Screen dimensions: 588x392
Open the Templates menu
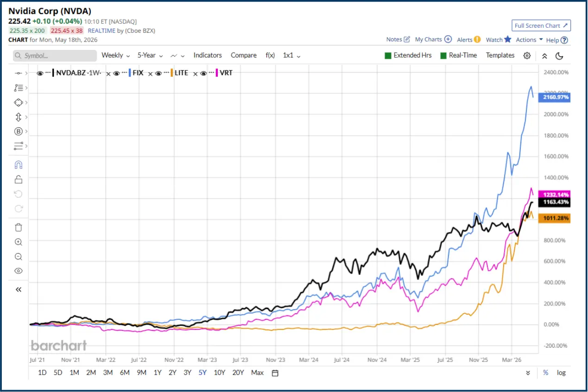click(500, 55)
